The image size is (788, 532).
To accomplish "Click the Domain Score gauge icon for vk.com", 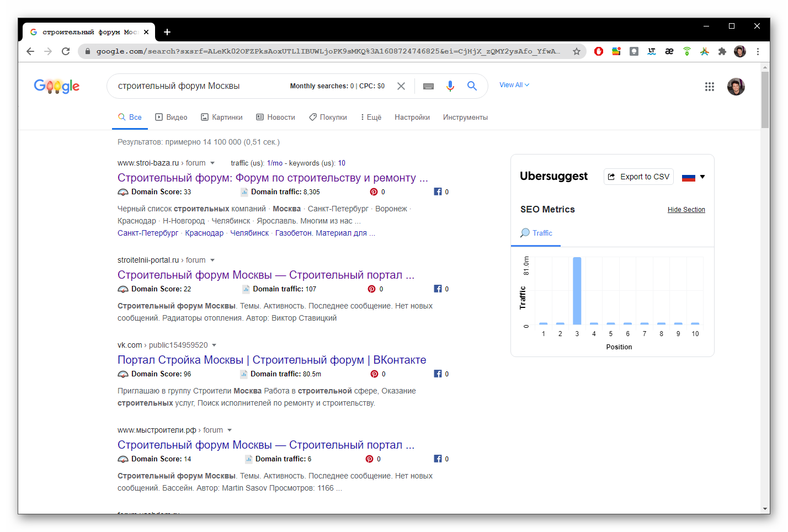I will point(123,374).
